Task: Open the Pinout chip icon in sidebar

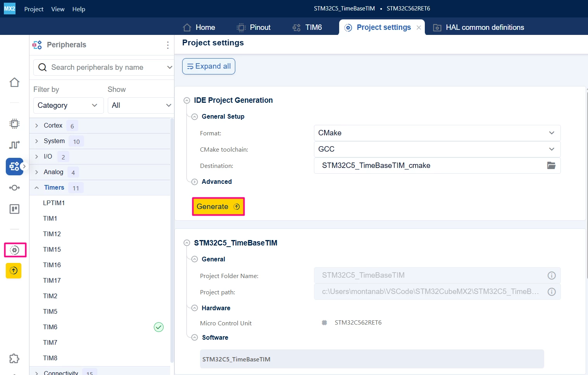Action: point(14,124)
